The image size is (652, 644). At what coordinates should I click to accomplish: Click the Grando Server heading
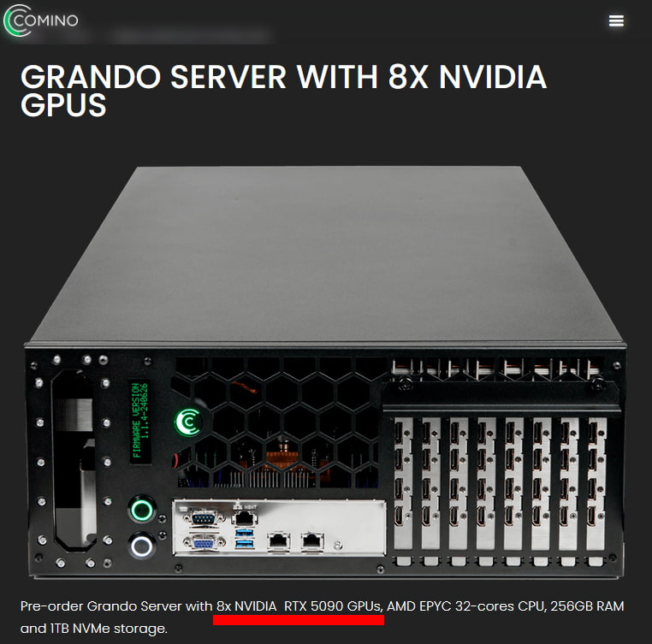[282, 90]
